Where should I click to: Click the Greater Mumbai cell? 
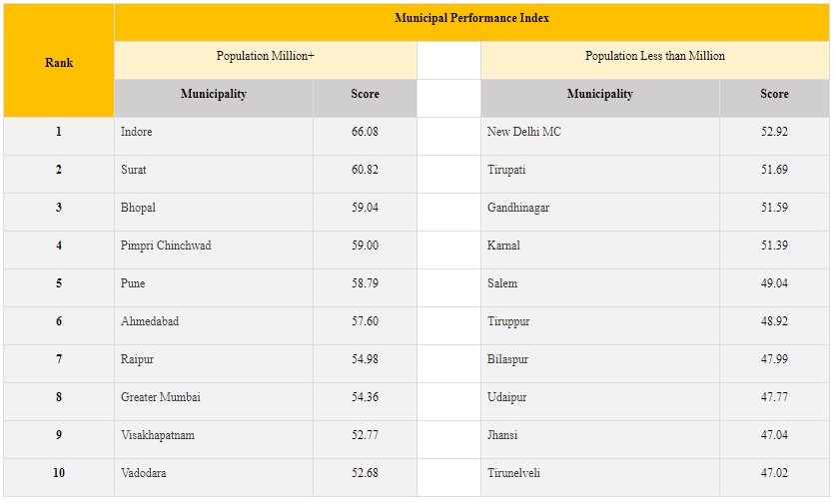click(214, 401)
